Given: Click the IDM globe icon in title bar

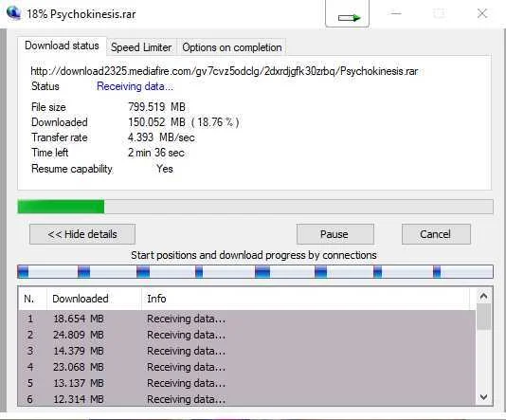Looking at the screenshot, I should pyautogui.click(x=13, y=12).
